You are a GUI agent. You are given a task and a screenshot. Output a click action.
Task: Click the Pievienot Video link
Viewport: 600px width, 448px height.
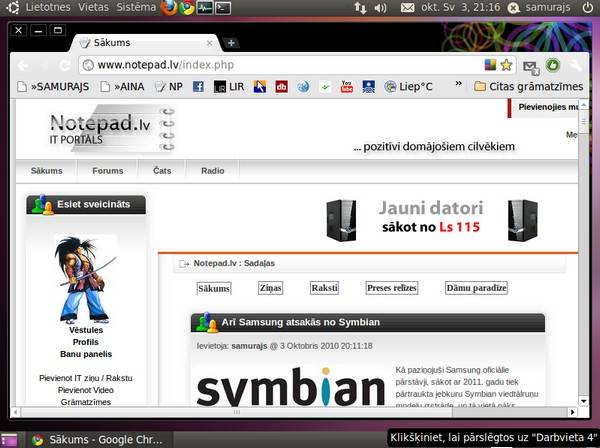[x=86, y=390]
